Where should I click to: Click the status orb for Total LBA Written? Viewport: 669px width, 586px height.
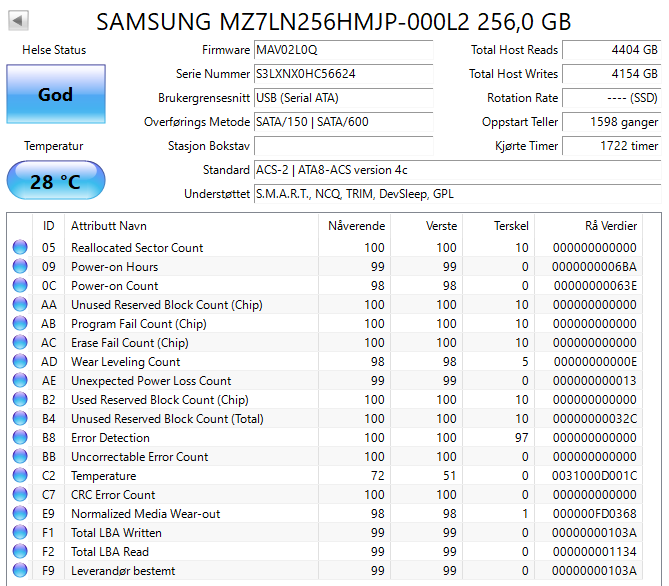point(20,533)
